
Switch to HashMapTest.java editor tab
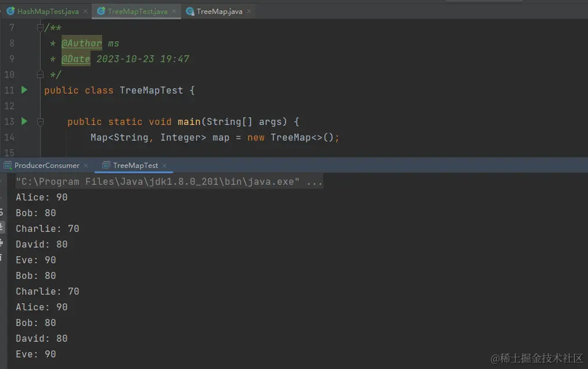point(48,11)
